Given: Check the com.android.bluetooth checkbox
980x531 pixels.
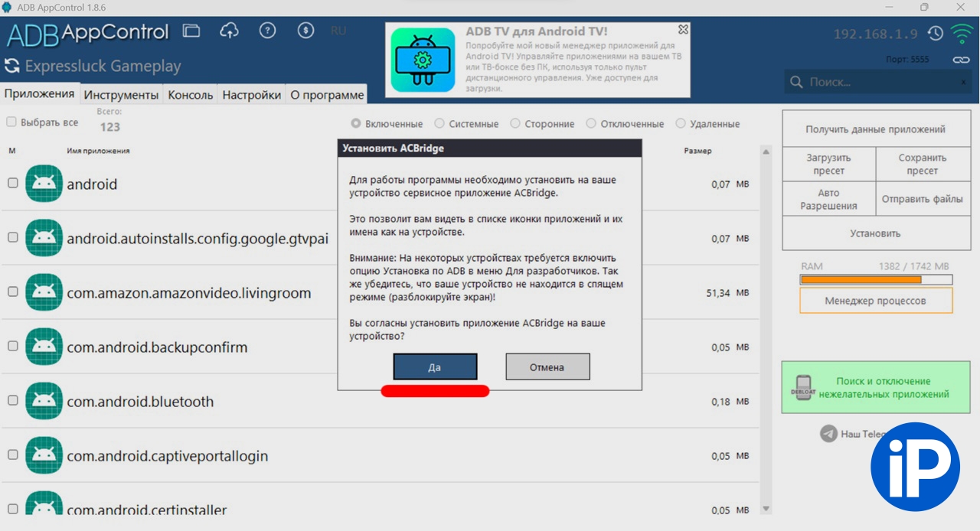Looking at the screenshot, I should (12, 400).
